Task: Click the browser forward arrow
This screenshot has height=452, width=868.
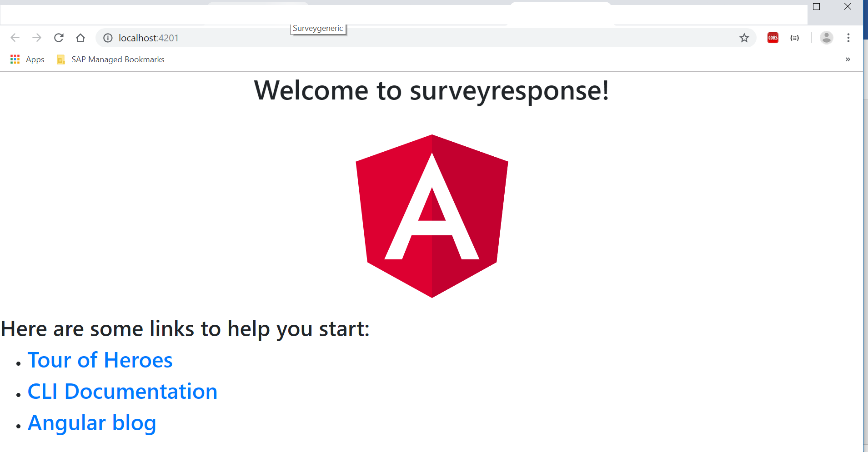Action: [37, 38]
